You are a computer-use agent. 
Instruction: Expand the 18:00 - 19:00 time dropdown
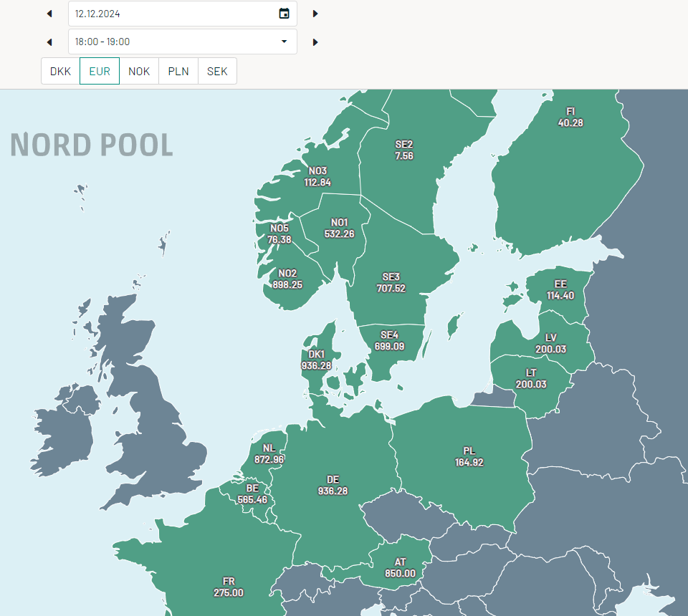click(x=183, y=42)
